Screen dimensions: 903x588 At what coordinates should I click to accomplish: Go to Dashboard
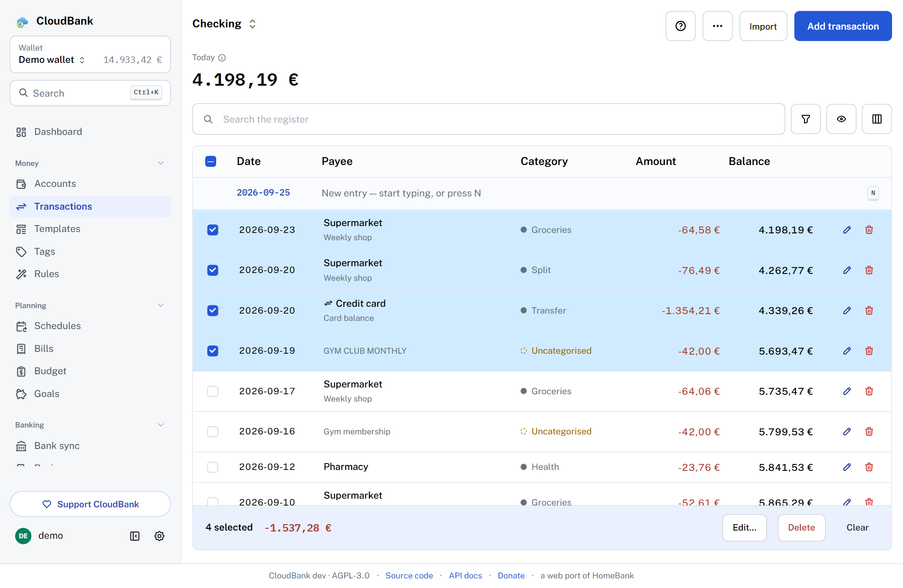90,132
